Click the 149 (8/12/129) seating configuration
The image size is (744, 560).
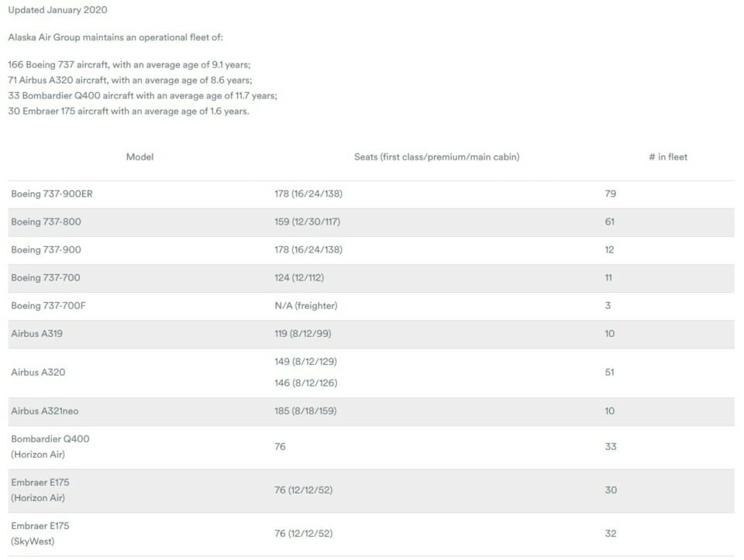pos(305,362)
